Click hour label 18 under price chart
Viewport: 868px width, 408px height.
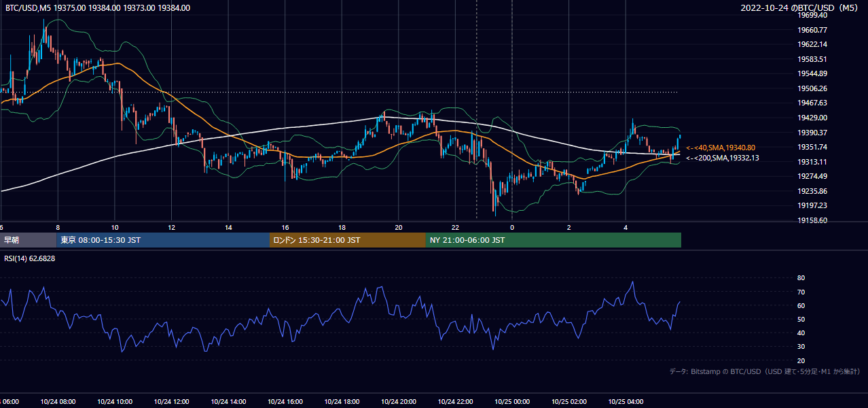pyautogui.click(x=342, y=228)
